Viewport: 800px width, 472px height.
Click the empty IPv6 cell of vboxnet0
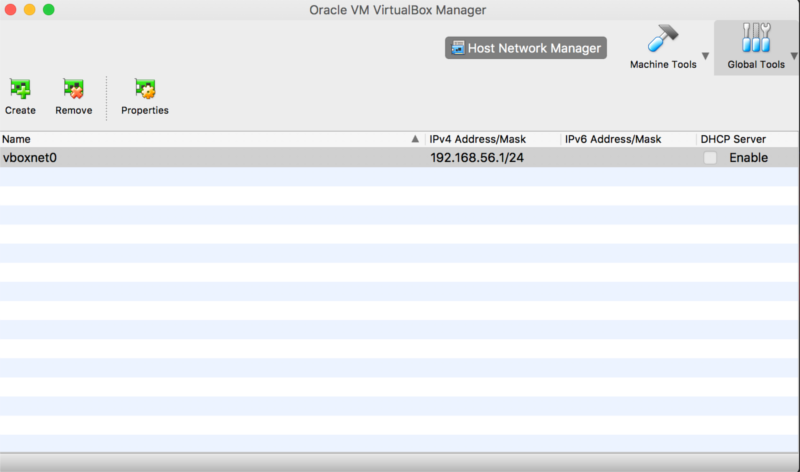[x=628, y=158]
